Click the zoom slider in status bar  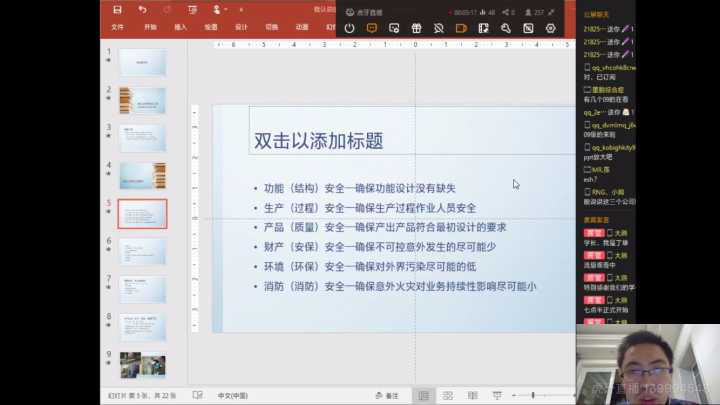(x=534, y=396)
